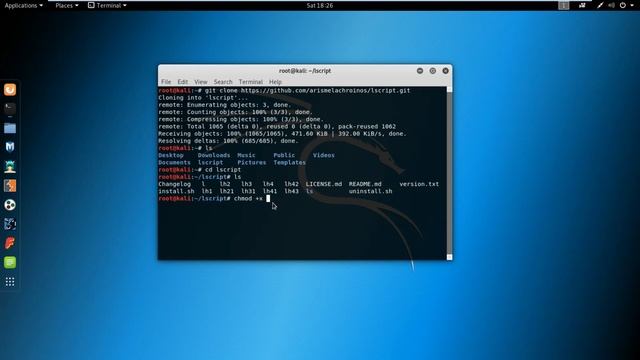This screenshot has width=640, height=360.
Task: Click 'Changelog' in listing
Action: pyautogui.click(x=174, y=184)
